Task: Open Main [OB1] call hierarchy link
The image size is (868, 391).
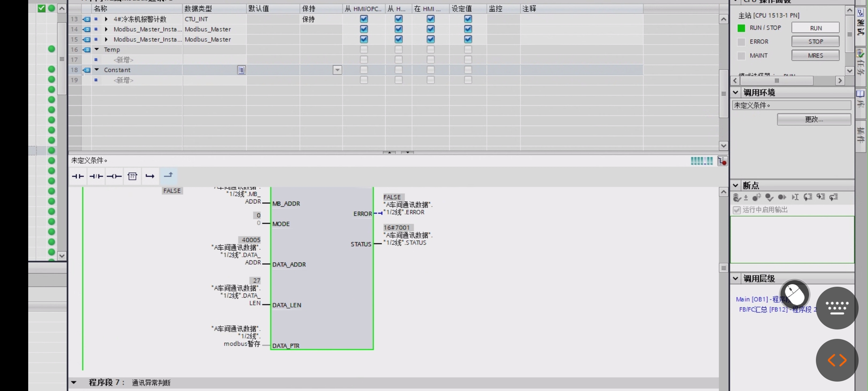Action: point(752,299)
